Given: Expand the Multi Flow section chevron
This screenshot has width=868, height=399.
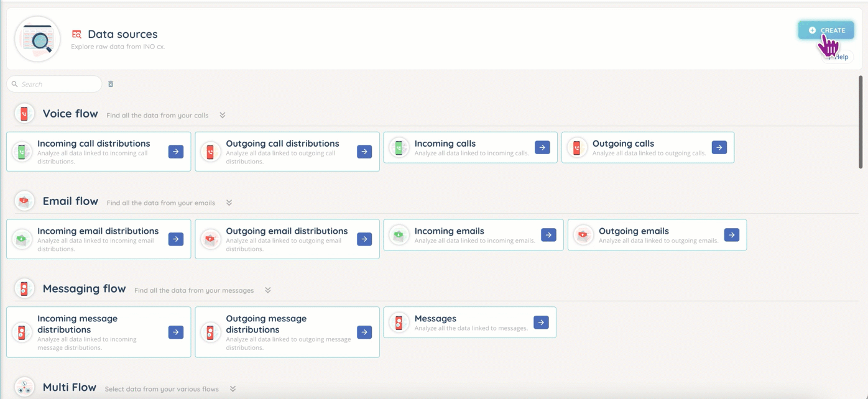Looking at the screenshot, I should pyautogui.click(x=233, y=389).
